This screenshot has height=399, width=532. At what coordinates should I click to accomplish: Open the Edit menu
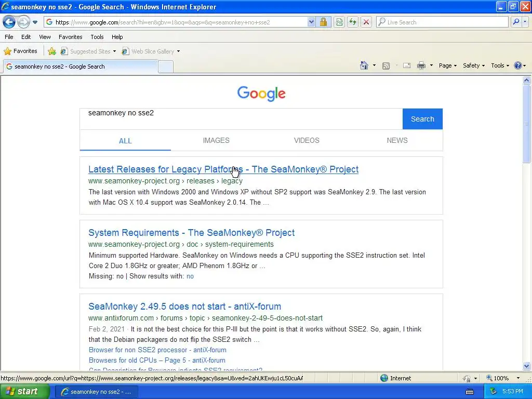(26, 37)
